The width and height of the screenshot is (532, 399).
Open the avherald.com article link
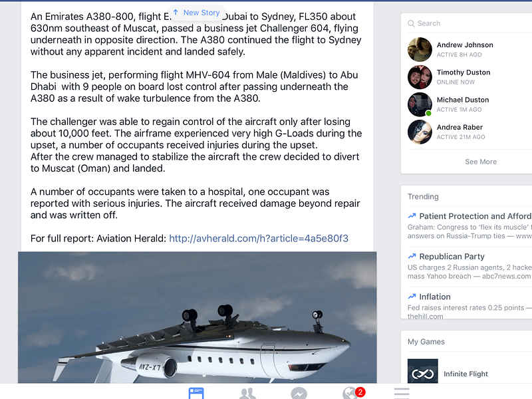click(259, 239)
